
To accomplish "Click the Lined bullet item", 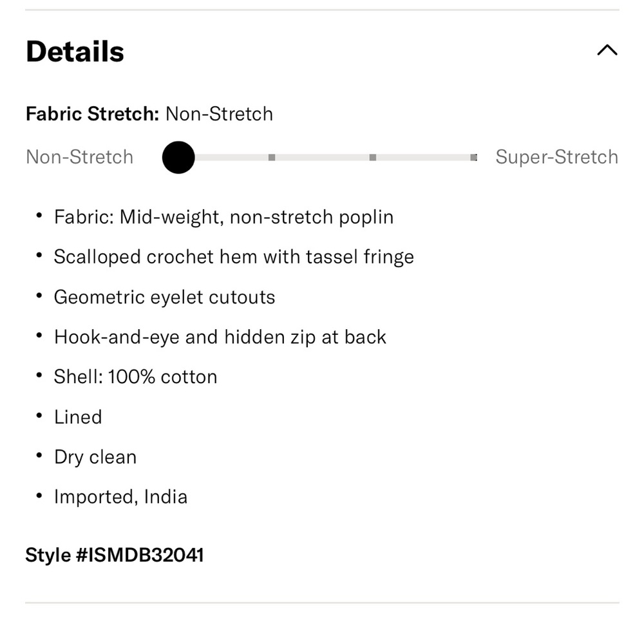I will 78,417.
